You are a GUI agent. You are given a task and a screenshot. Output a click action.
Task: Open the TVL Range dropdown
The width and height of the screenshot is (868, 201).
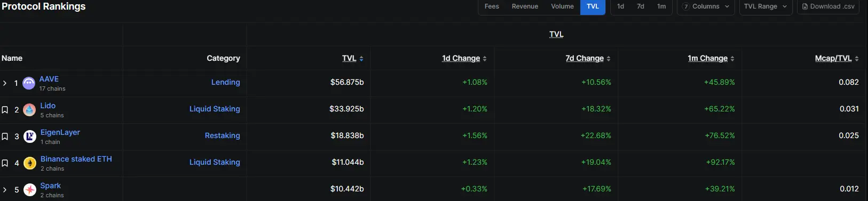tap(765, 6)
